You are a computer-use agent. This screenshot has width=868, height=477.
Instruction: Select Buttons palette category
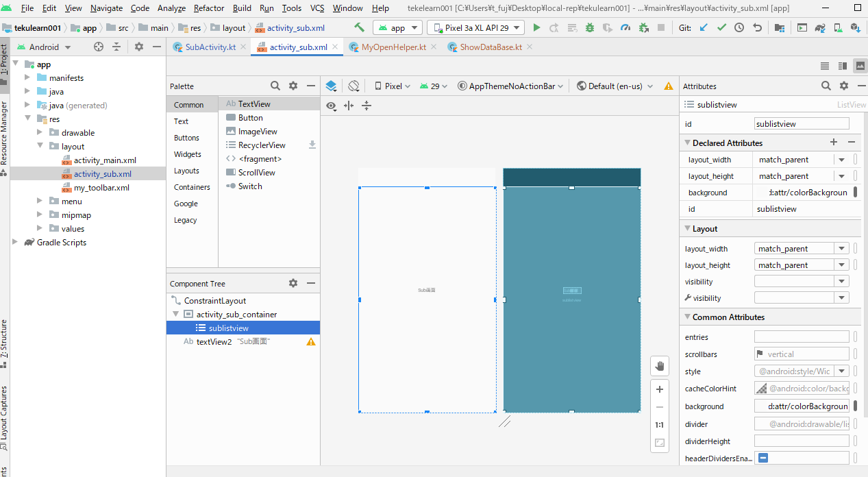coord(186,138)
